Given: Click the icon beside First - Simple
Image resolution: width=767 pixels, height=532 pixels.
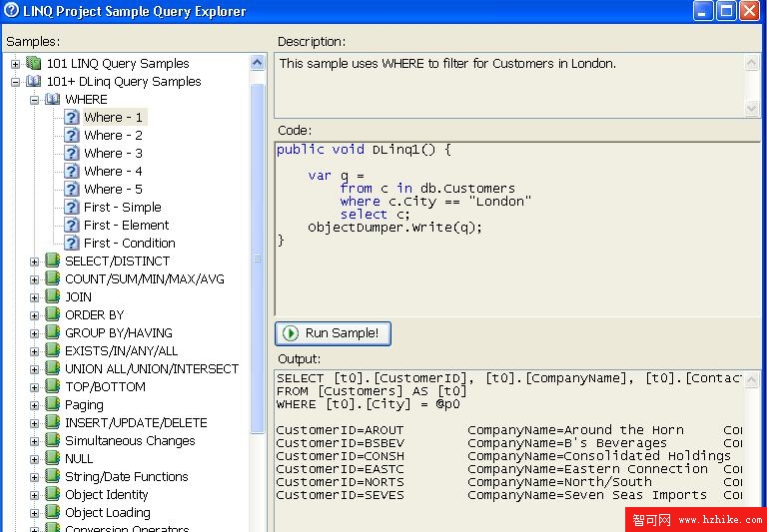Looking at the screenshot, I should [x=72, y=208].
